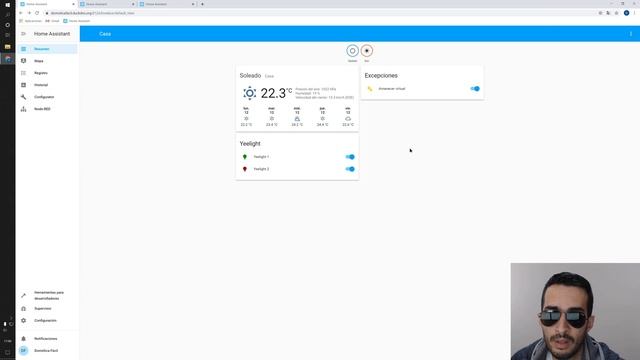Click the Soleado weather card title
Screen dimensions: 640x360
tap(250, 76)
